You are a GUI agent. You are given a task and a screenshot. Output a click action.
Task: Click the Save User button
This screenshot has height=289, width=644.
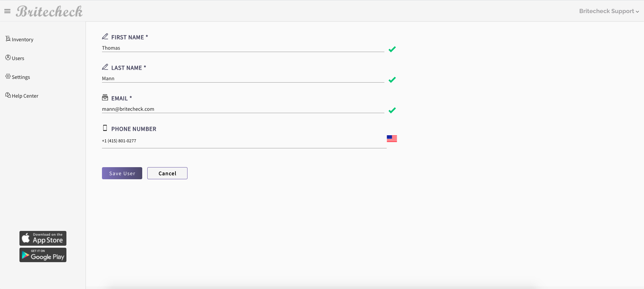(x=122, y=173)
